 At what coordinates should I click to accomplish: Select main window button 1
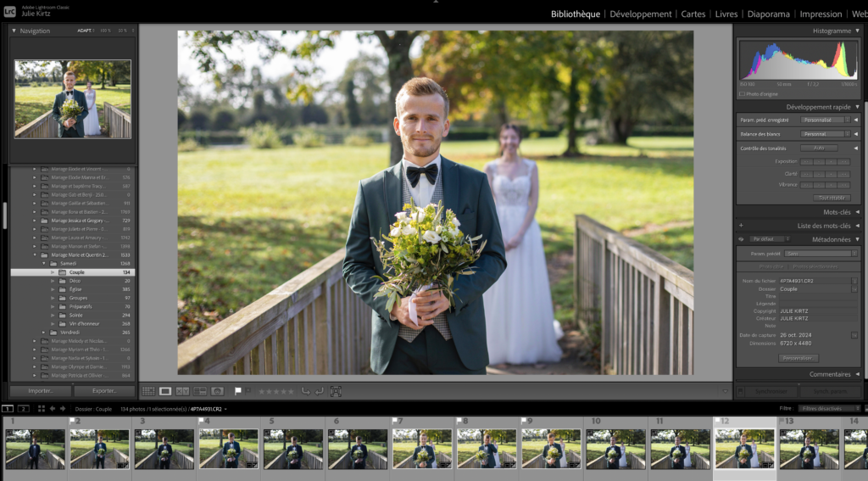[7, 409]
